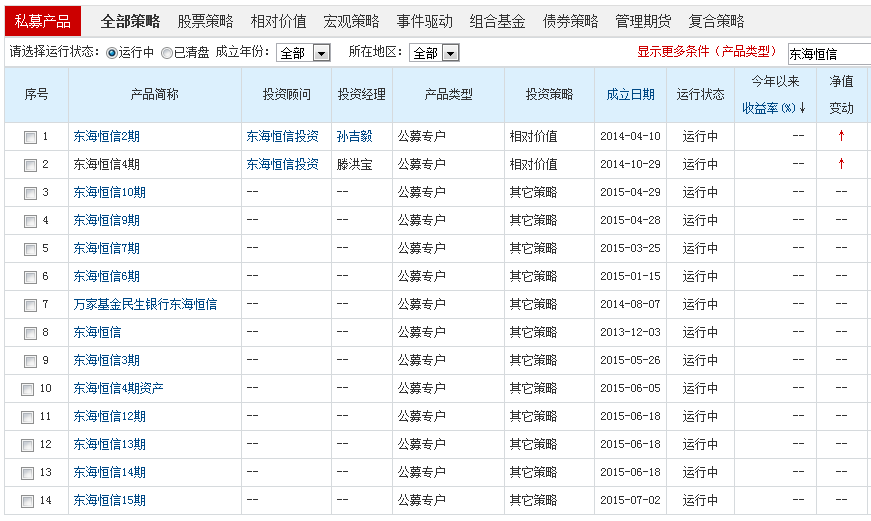Viewport: 871px width, 521px height.
Task: Click the search field containing 东海恒信
Action: [829, 54]
